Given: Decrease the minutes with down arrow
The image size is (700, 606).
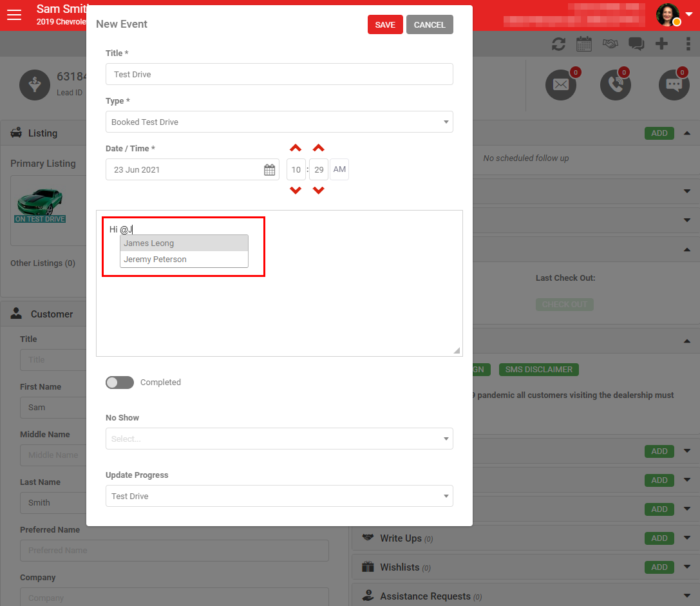Looking at the screenshot, I should click(318, 190).
